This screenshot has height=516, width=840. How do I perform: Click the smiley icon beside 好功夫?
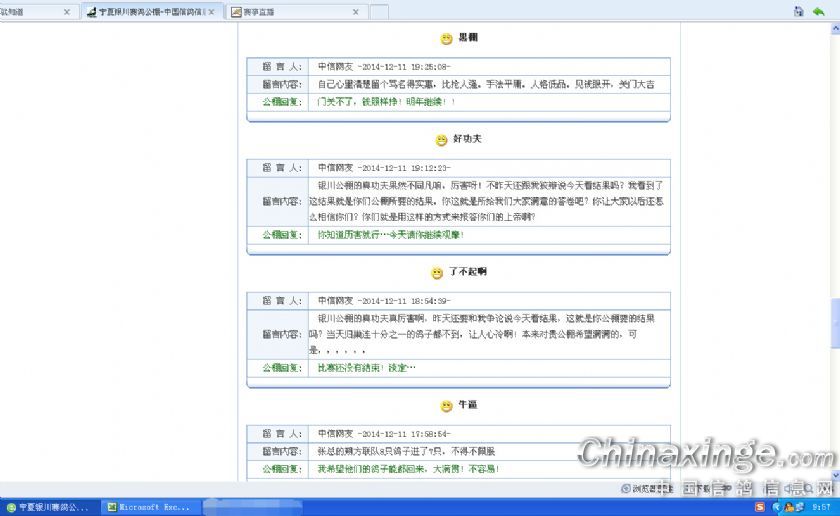pyautogui.click(x=441, y=140)
